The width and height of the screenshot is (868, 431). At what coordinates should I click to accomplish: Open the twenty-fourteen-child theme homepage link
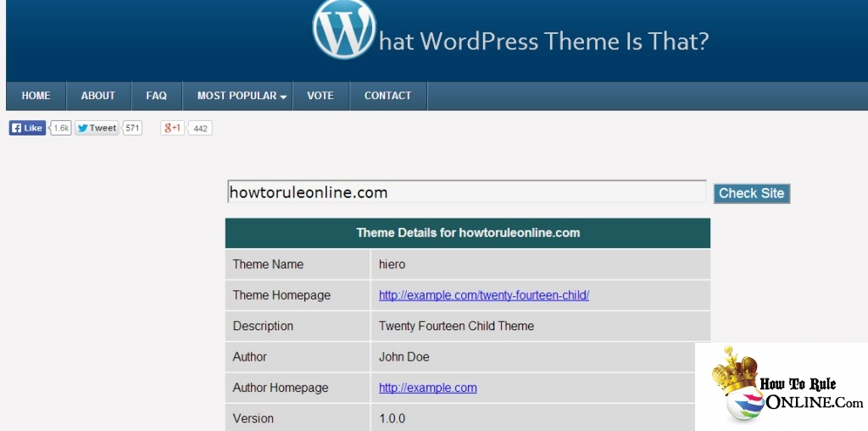pos(484,296)
